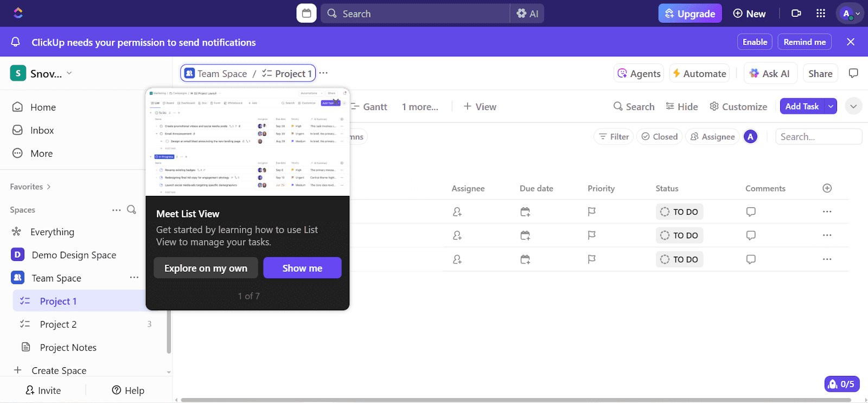Click the search spaces magnifier icon
The width and height of the screenshot is (868, 403).
click(131, 210)
